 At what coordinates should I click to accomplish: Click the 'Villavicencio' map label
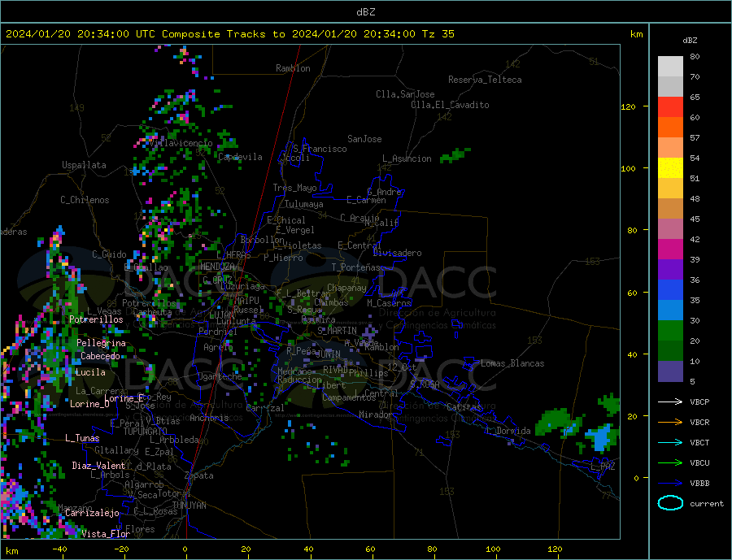pos(181,143)
